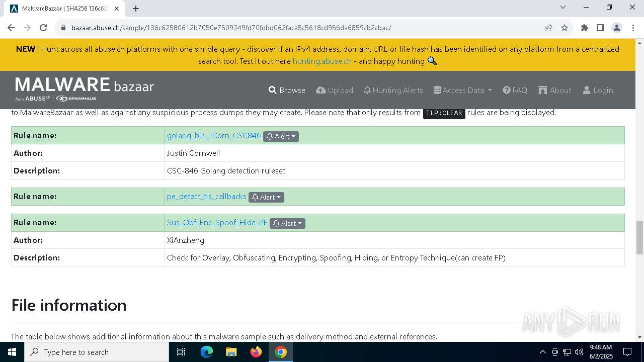The height and width of the screenshot is (362, 644).
Task: Open the Windows Start menu
Action: point(12,352)
